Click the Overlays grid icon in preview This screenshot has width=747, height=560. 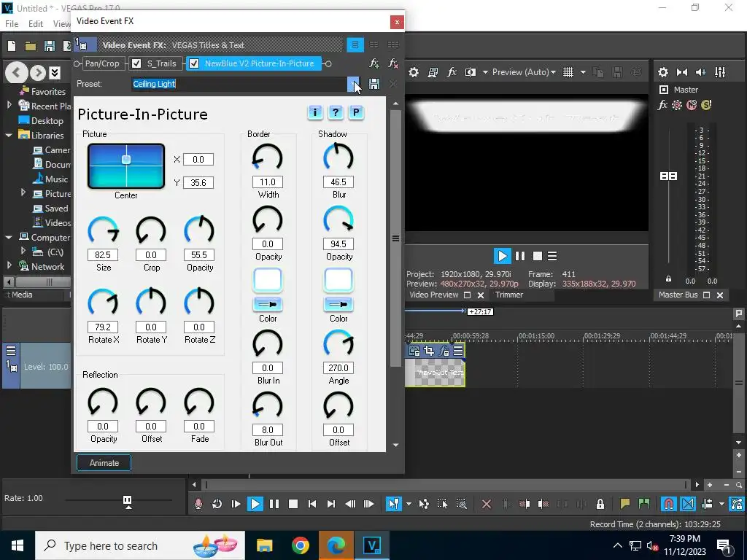pyautogui.click(x=568, y=72)
